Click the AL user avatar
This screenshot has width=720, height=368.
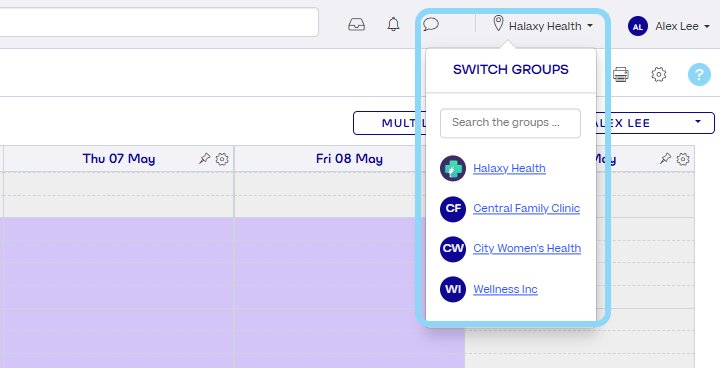[x=637, y=26]
